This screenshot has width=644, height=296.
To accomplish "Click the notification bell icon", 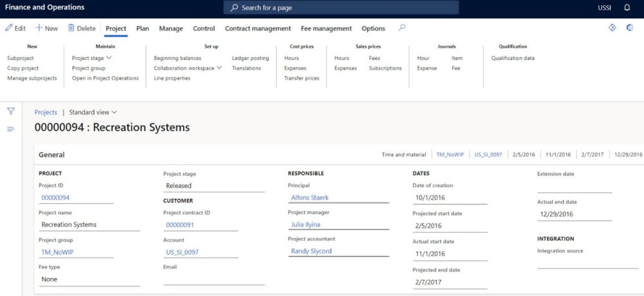I will (627, 7).
